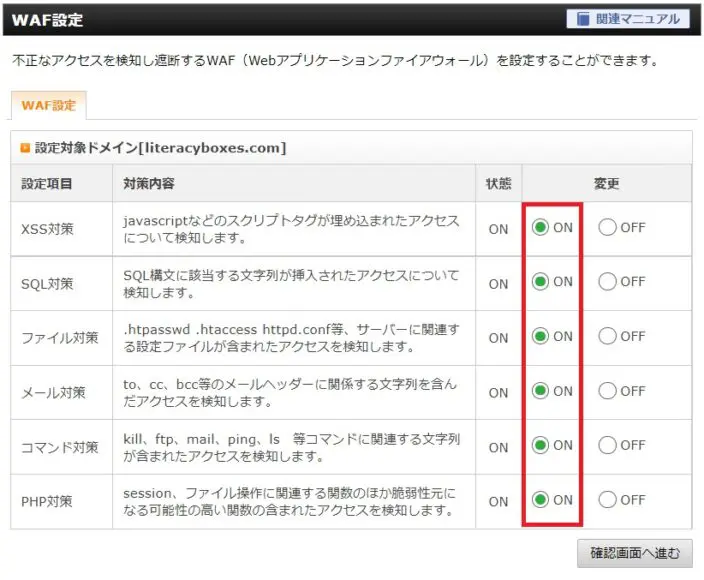Image resolution: width=704 pixels, height=580 pixels.
Task: Click the 変更 column header
Action: click(606, 184)
